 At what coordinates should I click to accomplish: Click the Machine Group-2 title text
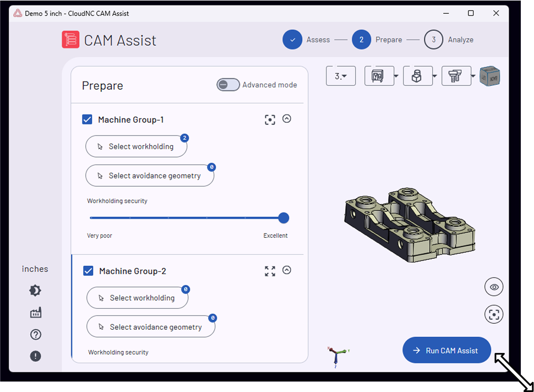(x=133, y=271)
